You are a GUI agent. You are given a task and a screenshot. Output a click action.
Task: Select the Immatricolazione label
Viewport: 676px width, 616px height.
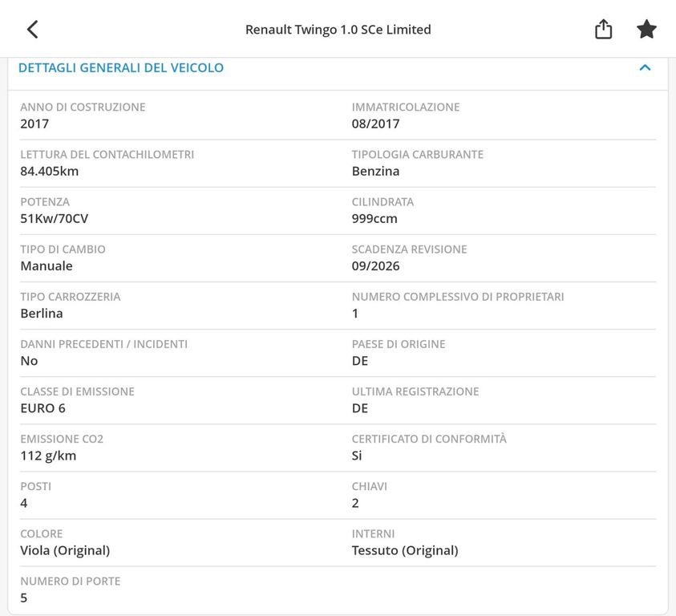point(406,107)
